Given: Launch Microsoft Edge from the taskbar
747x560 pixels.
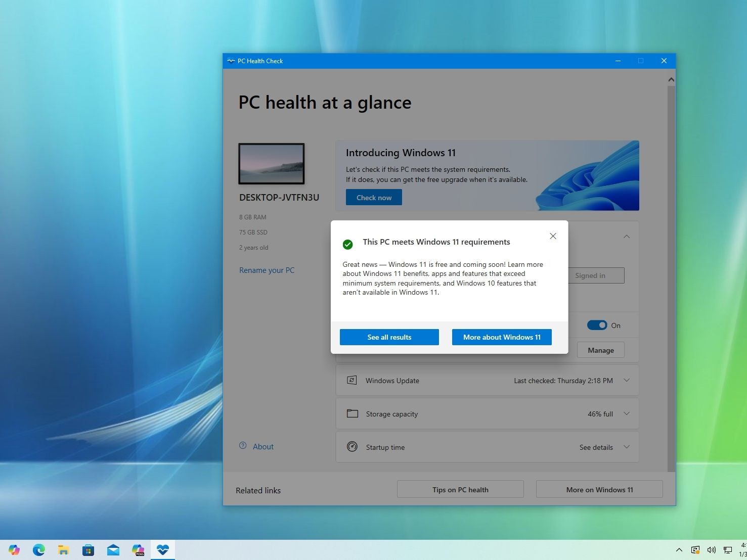Looking at the screenshot, I should (x=39, y=549).
